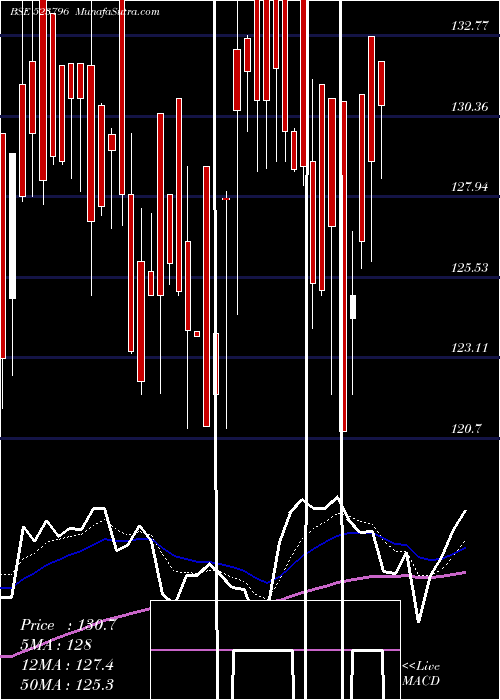This screenshot has width=500, height=700.
Task: Click the BSE 523796 ticker text
Action: pyautogui.click(x=39, y=12)
